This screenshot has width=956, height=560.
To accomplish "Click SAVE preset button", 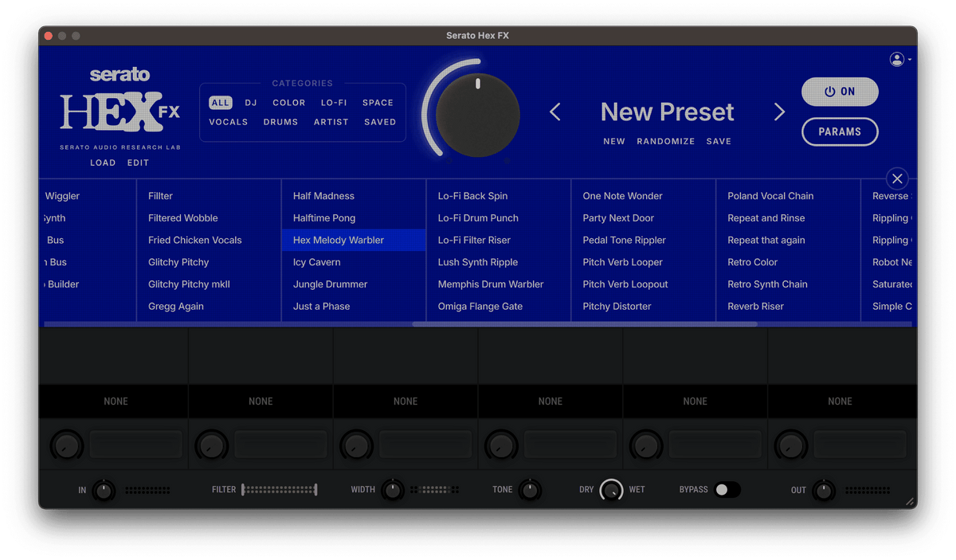I will coord(719,141).
